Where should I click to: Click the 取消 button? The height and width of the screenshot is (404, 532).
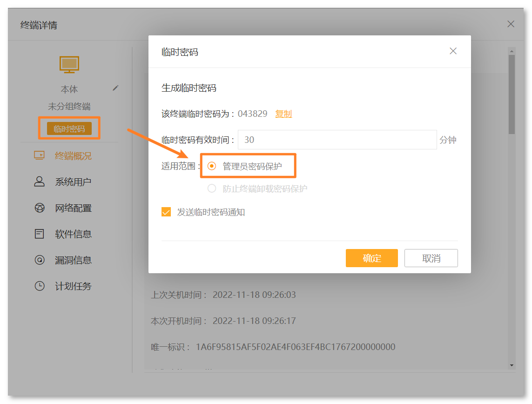[x=431, y=258]
